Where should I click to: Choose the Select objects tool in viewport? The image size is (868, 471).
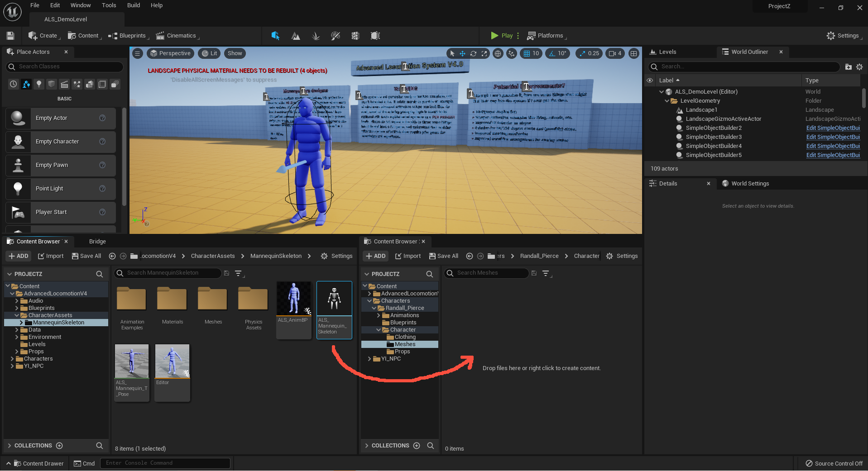[x=452, y=53]
